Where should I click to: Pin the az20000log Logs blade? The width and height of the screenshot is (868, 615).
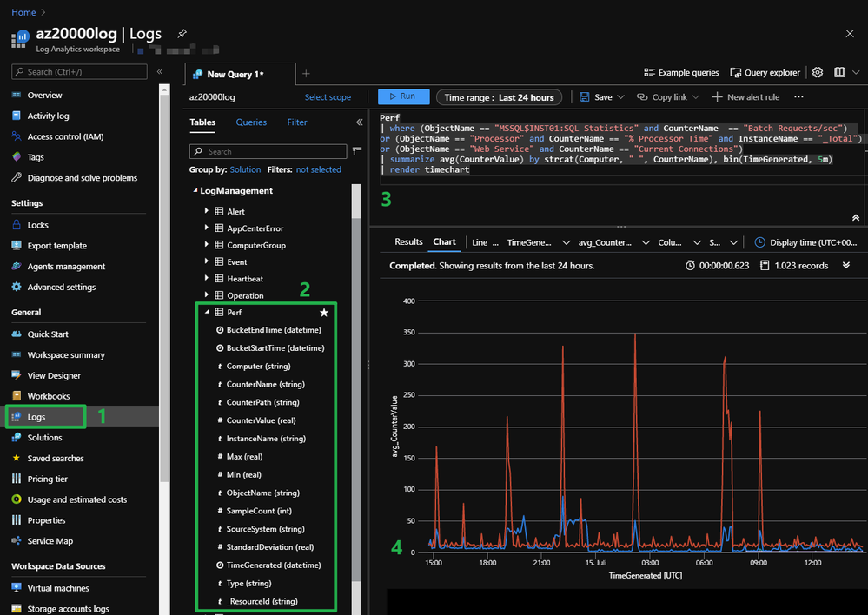click(182, 34)
